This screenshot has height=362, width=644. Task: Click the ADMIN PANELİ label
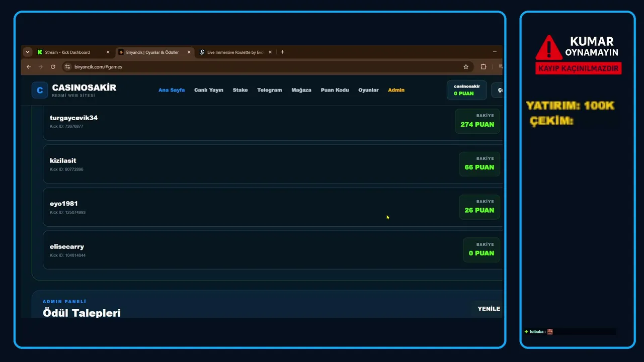(x=64, y=302)
